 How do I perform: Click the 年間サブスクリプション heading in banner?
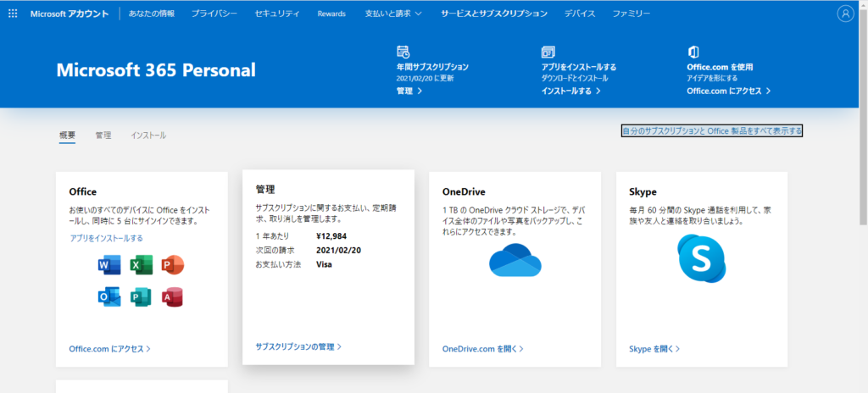tap(432, 67)
